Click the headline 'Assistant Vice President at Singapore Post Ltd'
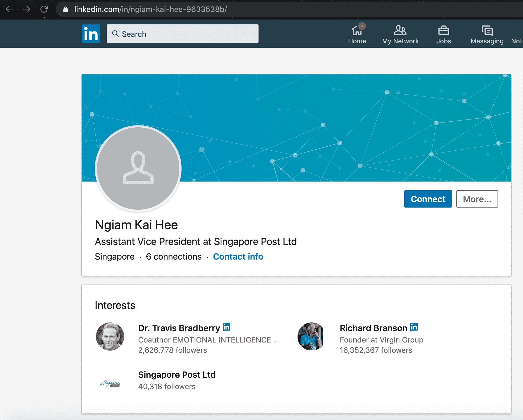 click(x=196, y=241)
